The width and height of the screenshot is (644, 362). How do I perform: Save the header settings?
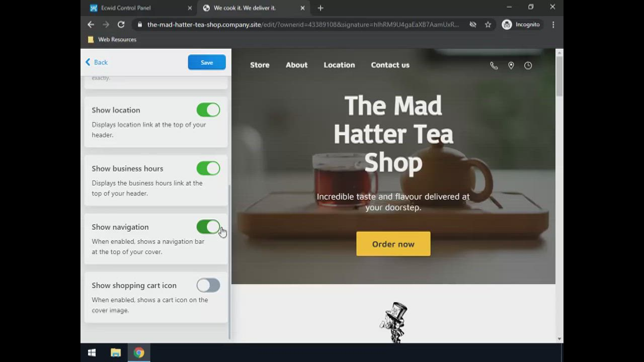tap(207, 62)
